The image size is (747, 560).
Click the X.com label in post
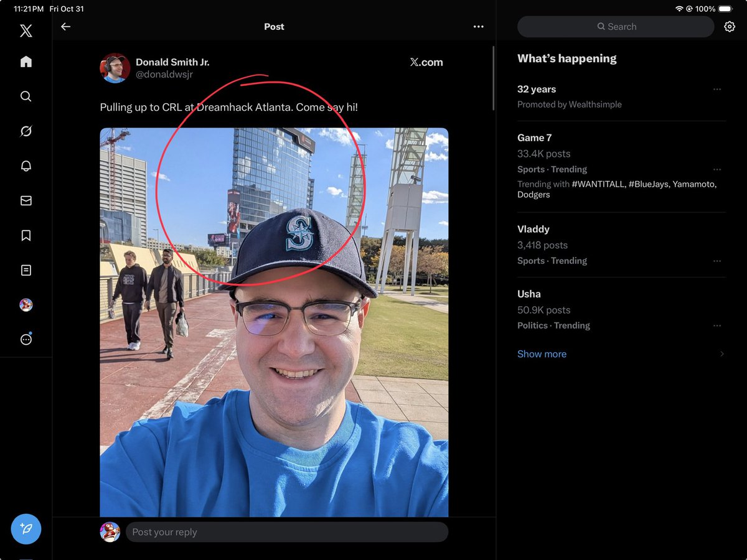point(426,62)
